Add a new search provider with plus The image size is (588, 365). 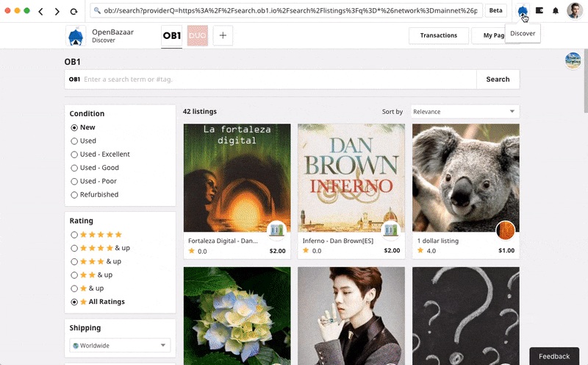[223, 35]
